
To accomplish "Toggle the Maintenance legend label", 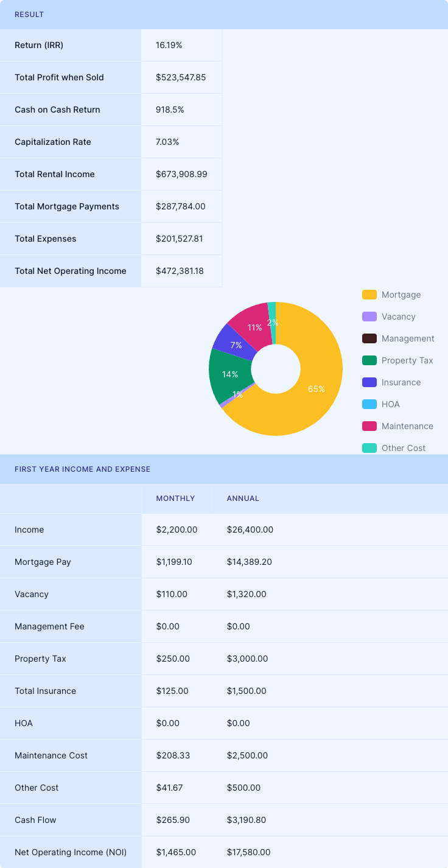I will (407, 426).
